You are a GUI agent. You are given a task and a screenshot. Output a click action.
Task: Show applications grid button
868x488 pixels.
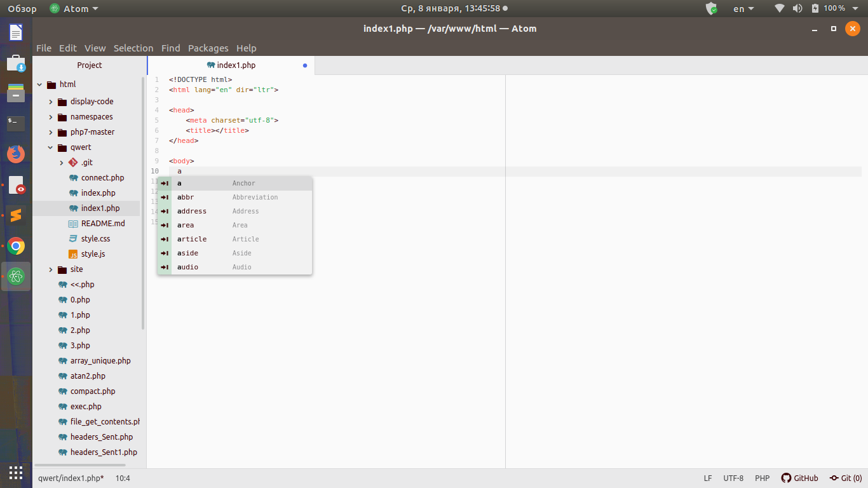click(x=16, y=472)
